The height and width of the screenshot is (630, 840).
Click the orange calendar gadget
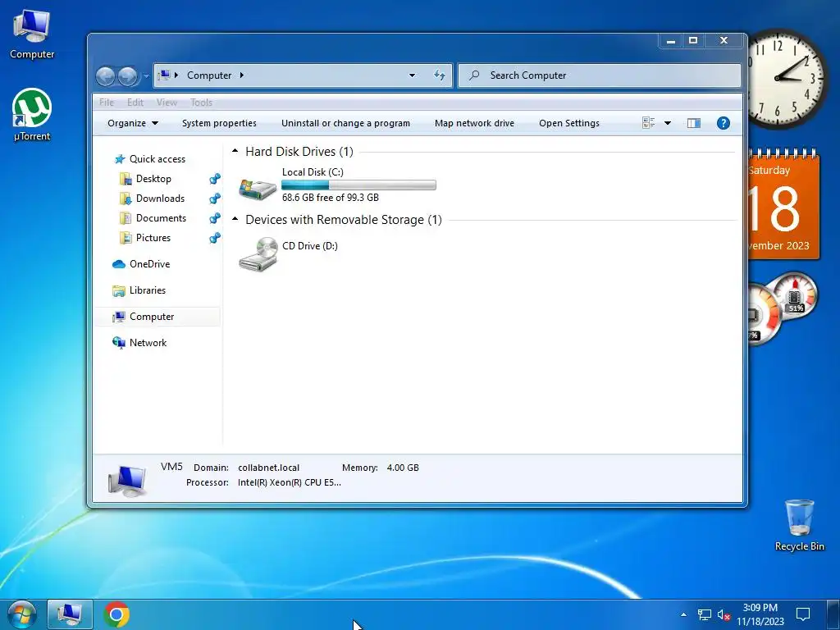(x=782, y=205)
